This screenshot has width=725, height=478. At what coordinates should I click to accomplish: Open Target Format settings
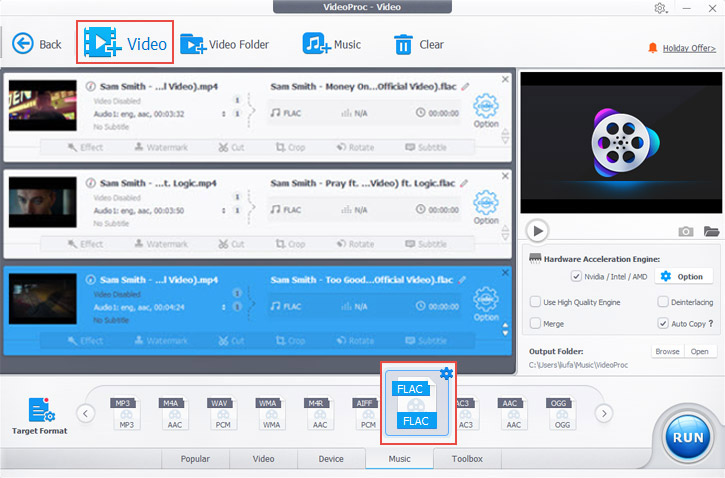coord(40,416)
